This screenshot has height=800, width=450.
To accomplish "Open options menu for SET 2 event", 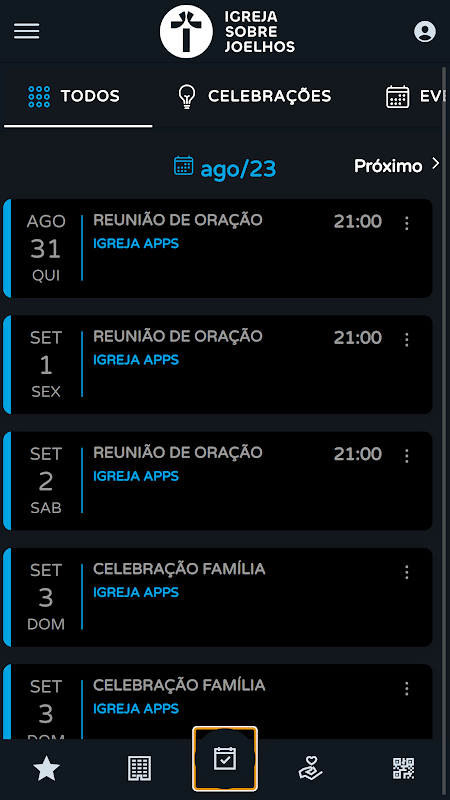I will tap(407, 456).
